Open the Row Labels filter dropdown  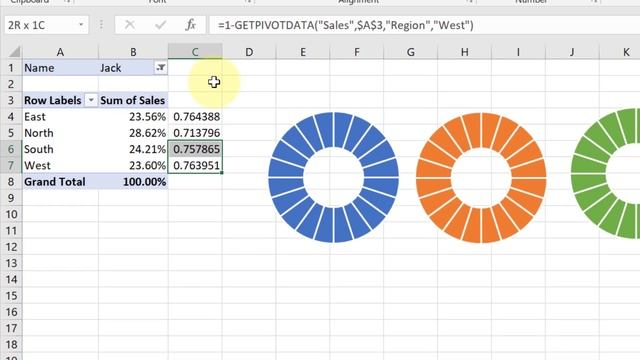pyautogui.click(x=91, y=100)
